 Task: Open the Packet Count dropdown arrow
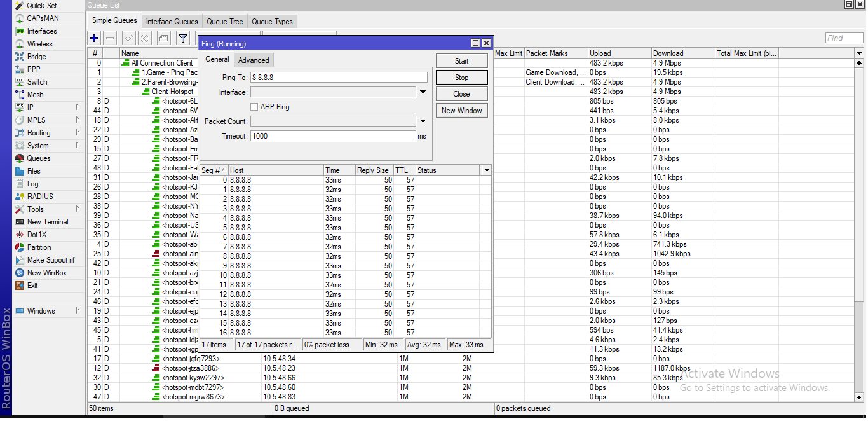423,121
